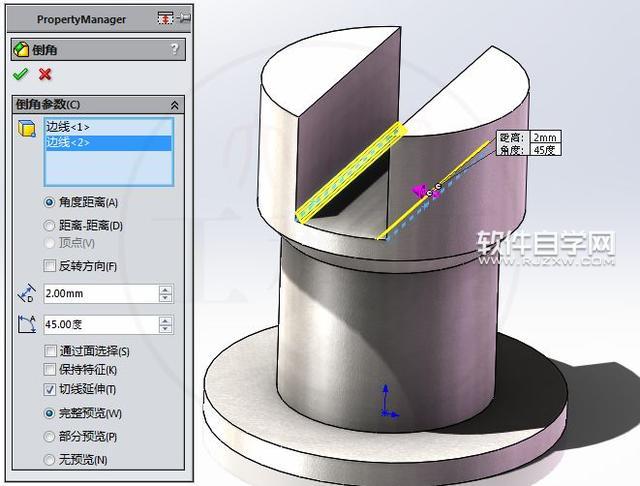Uncheck the 切线延伸(T) checkbox
The height and width of the screenshot is (486, 640).
[49, 389]
